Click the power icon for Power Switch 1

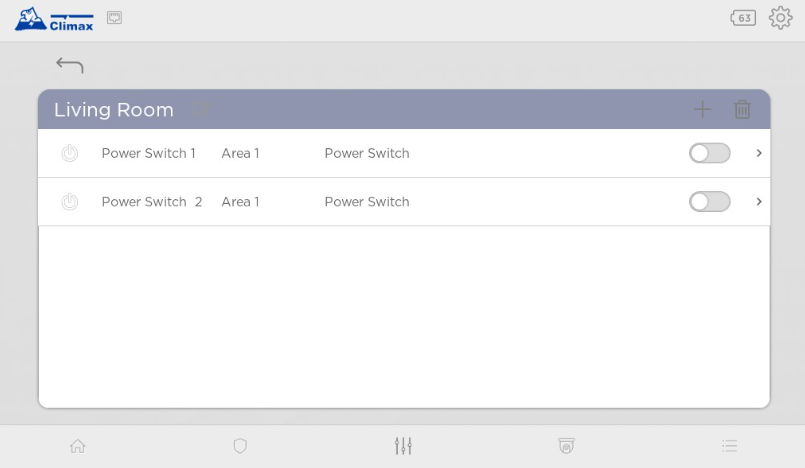[x=69, y=153]
